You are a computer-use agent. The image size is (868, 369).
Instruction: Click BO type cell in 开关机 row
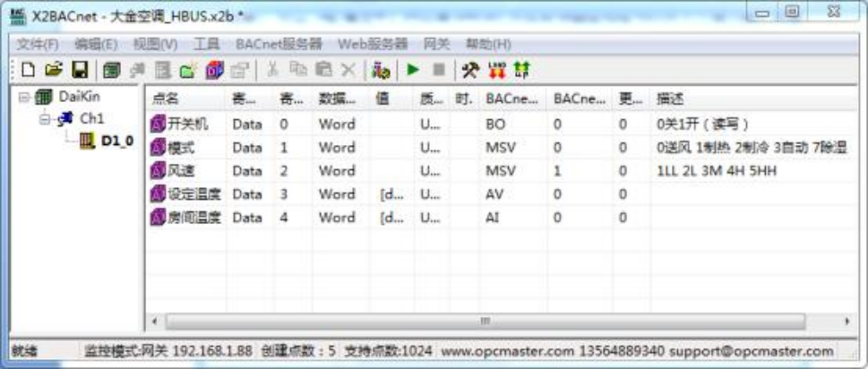point(495,124)
